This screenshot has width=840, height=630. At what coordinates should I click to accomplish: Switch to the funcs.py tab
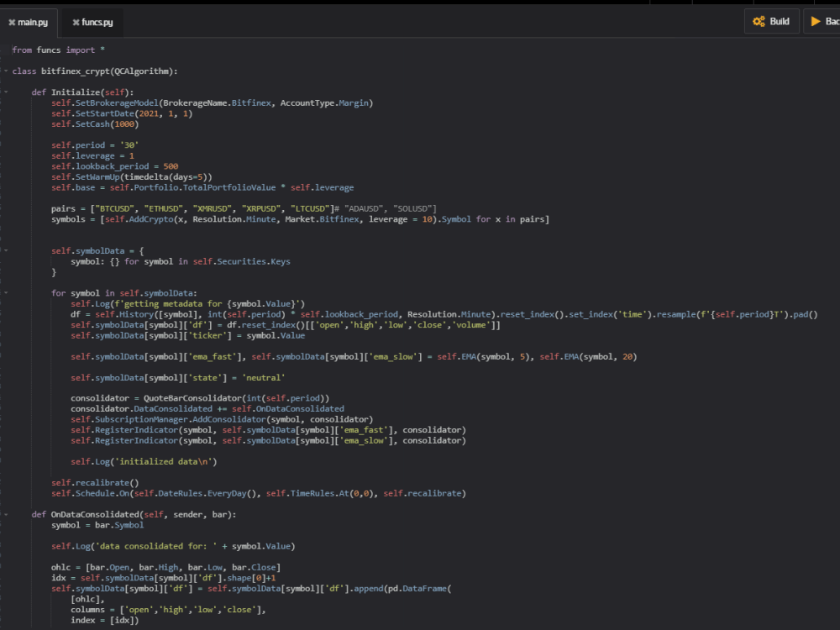(x=97, y=23)
